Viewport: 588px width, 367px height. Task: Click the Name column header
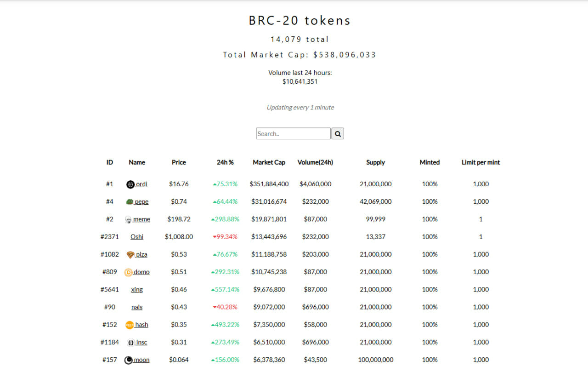(137, 162)
